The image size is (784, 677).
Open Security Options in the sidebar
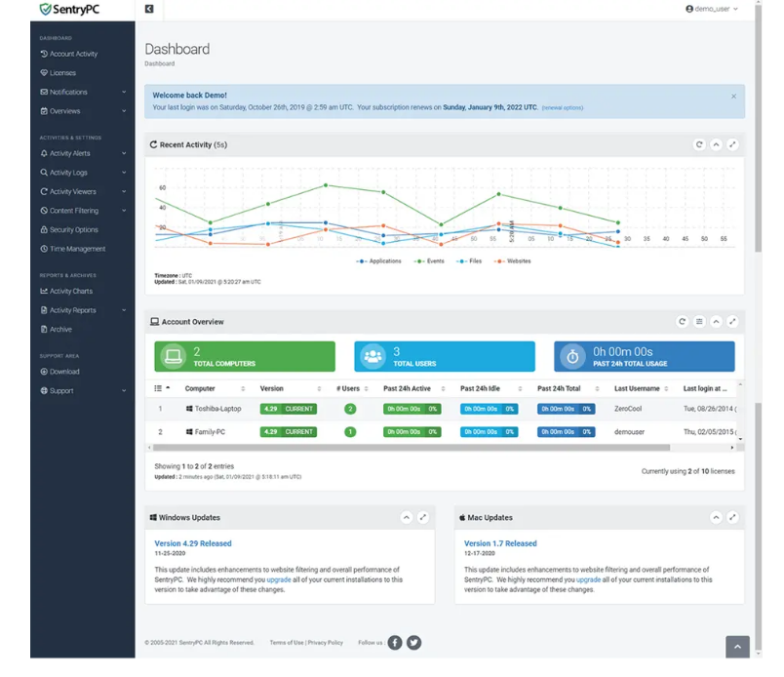pyautogui.click(x=69, y=229)
